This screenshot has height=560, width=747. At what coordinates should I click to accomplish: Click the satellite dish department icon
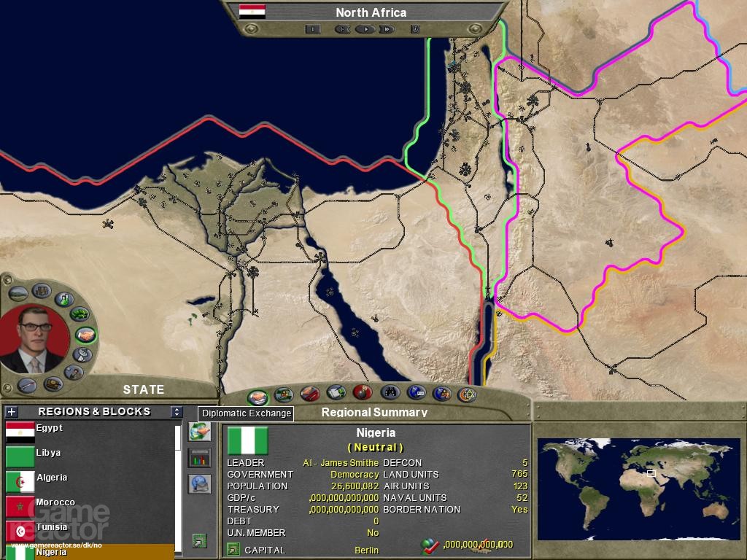click(x=82, y=355)
